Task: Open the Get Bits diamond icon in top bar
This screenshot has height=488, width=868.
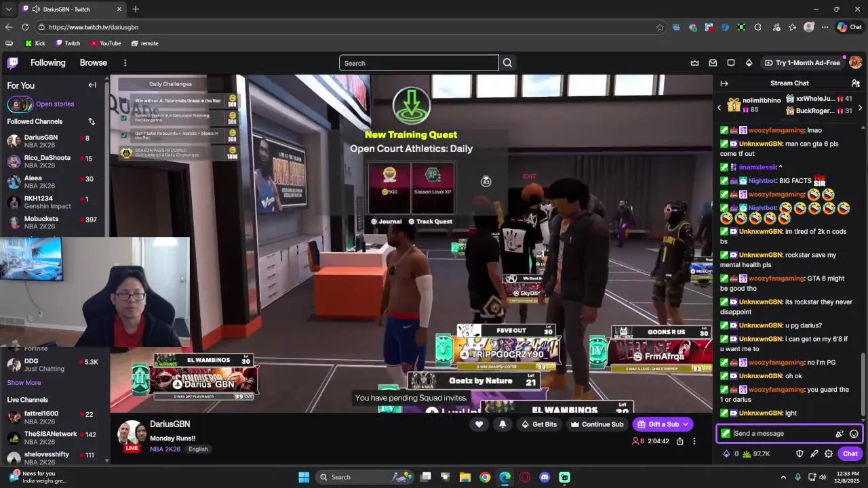Action: 749,63
